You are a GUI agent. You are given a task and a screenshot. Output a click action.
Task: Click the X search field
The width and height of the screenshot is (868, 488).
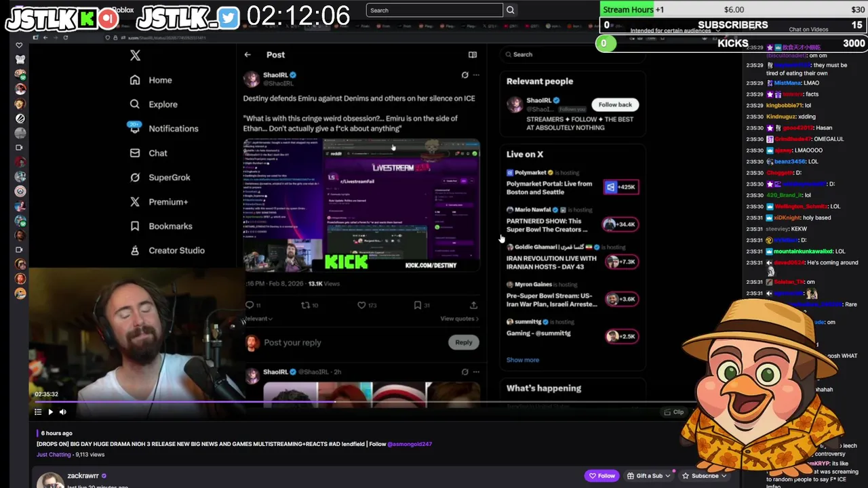click(573, 54)
